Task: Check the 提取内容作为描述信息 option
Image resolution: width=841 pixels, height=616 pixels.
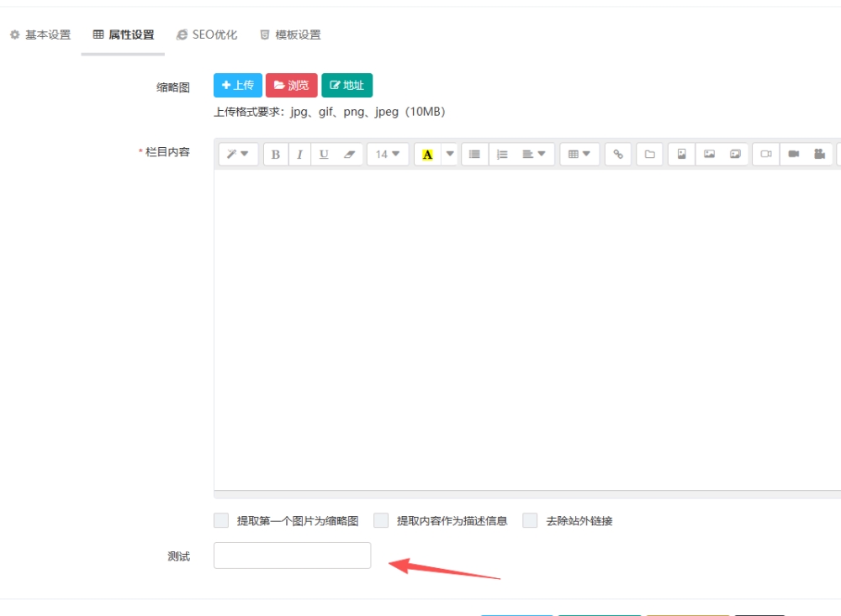Action: (x=381, y=521)
